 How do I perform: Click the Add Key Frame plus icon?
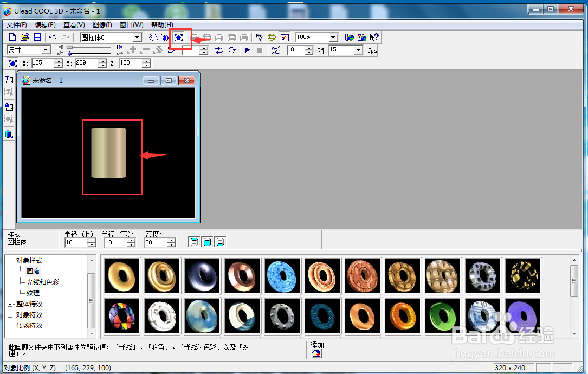132,49
